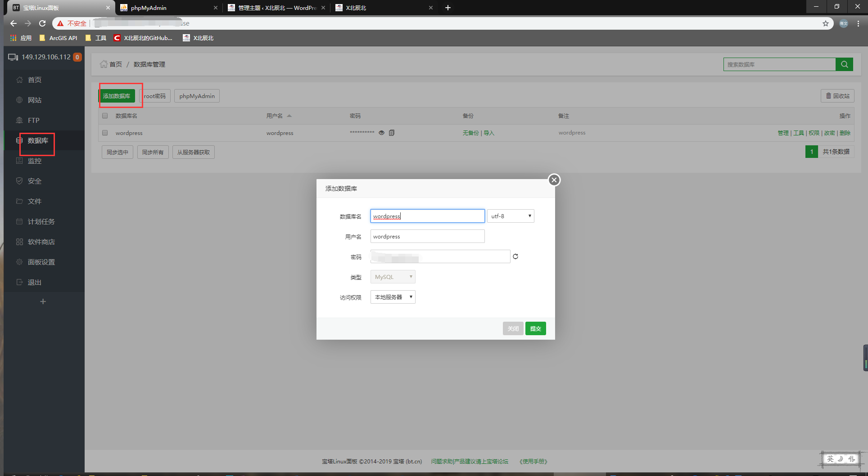The height and width of the screenshot is (476, 868).
Task: Open the 应用 apps shortcut
Action: click(21, 38)
